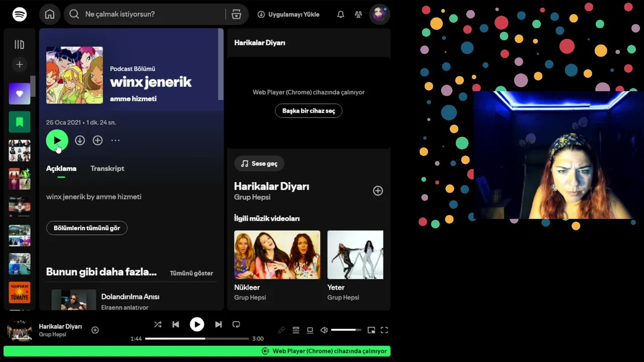Click the main play button in player bar
This screenshot has width=644, height=362.
(197, 324)
